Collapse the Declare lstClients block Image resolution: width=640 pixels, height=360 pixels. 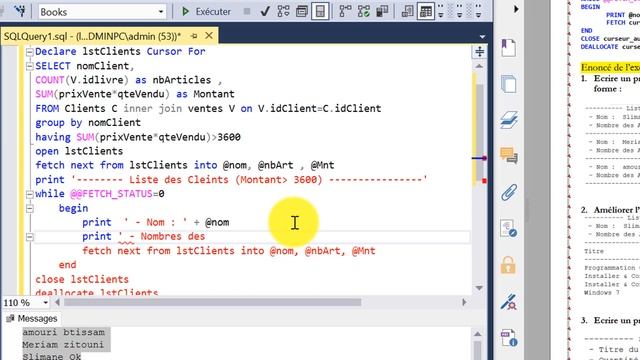pyautogui.click(x=29, y=52)
